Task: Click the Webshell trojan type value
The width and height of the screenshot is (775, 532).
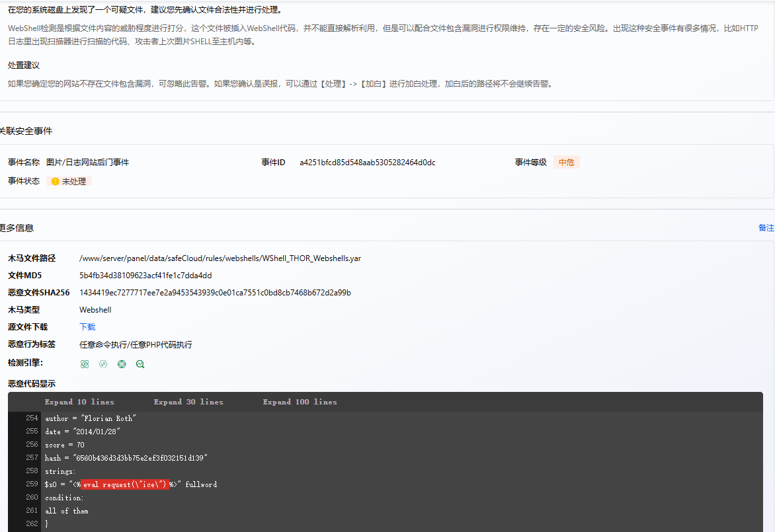Action: 95,310
